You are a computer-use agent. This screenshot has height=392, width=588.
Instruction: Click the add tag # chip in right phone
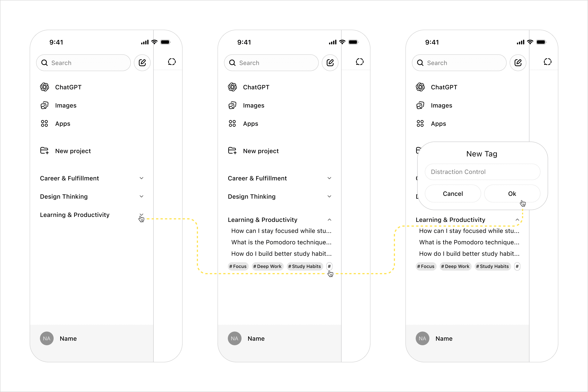point(517,266)
